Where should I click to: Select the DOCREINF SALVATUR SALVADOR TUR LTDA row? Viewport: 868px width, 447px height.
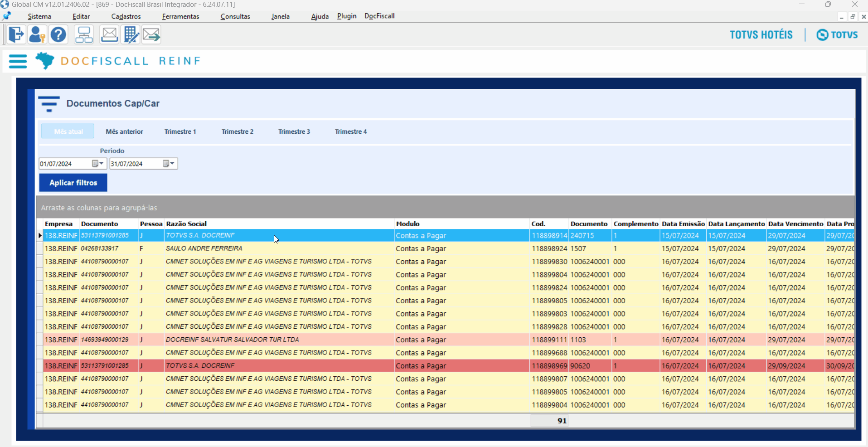[x=449, y=340]
